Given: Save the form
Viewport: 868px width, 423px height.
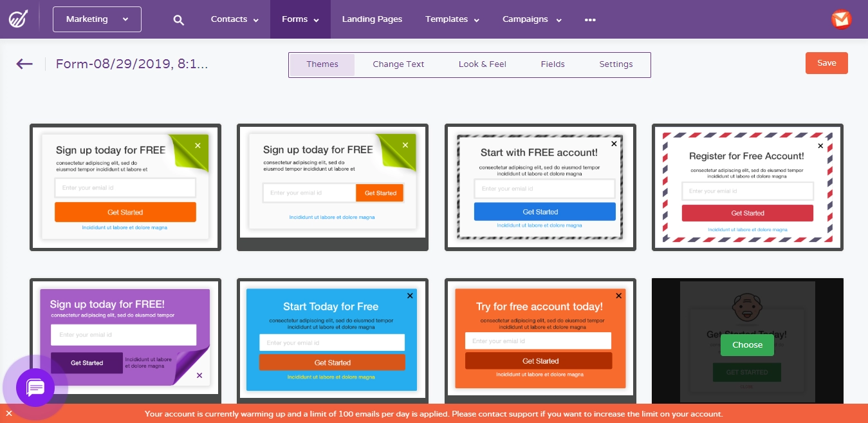Looking at the screenshot, I should point(826,62).
